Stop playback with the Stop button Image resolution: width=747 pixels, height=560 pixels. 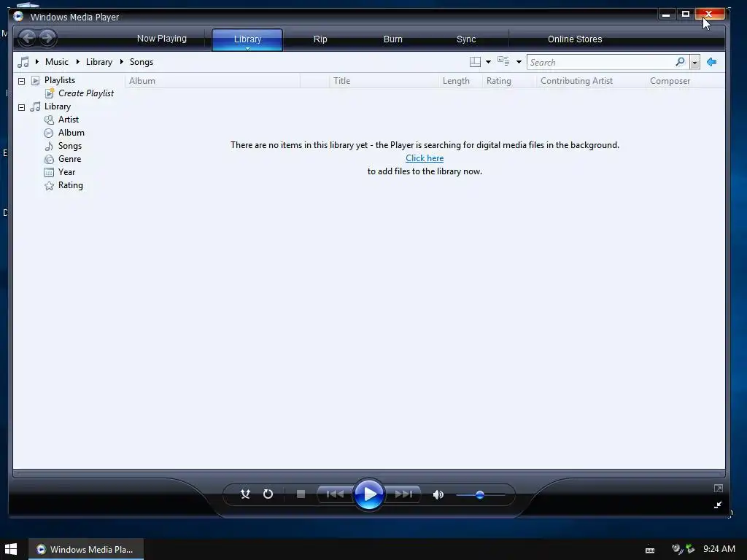tap(301, 494)
